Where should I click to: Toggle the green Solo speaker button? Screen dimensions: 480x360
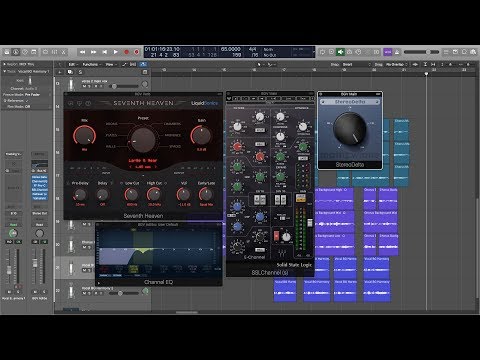(340, 52)
